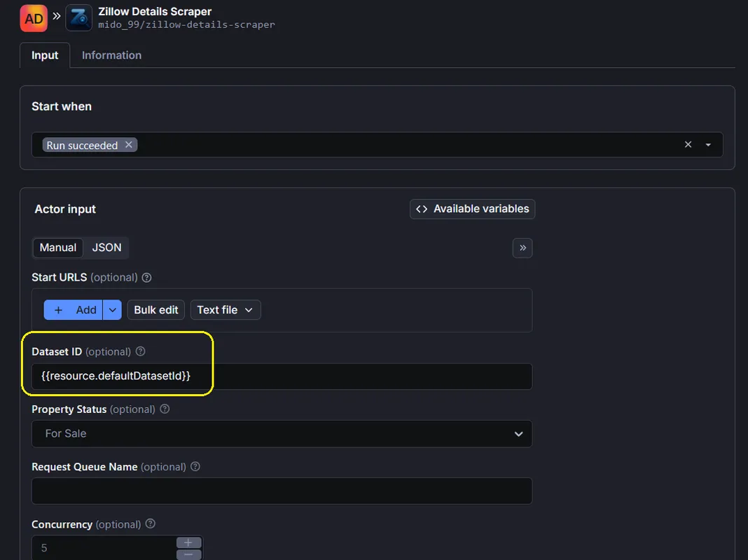748x560 pixels.
Task: Switch to the Information tab
Action: [x=111, y=55]
